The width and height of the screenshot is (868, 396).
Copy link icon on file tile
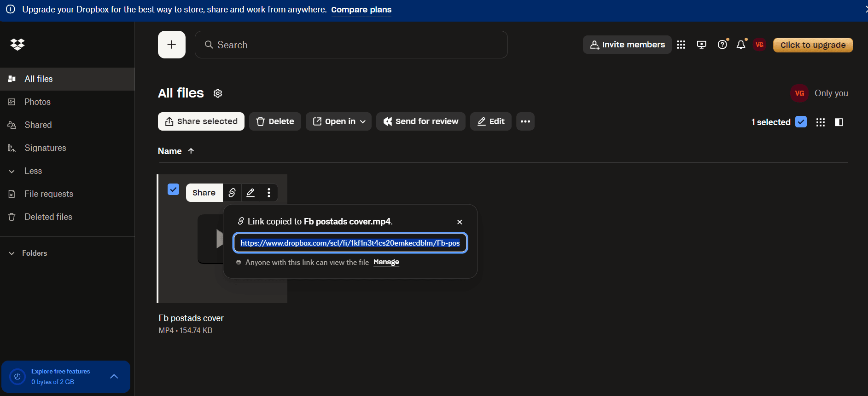click(x=232, y=193)
